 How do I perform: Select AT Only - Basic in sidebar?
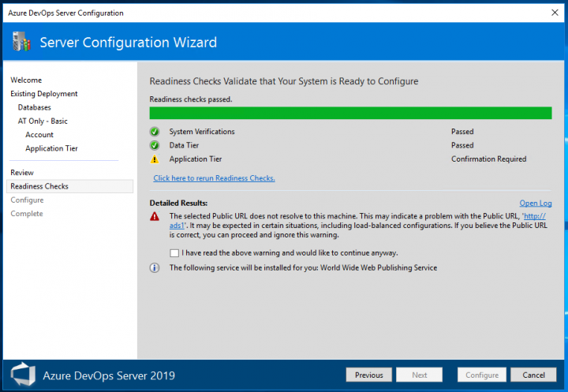pyautogui.click(x=43, y=121)
